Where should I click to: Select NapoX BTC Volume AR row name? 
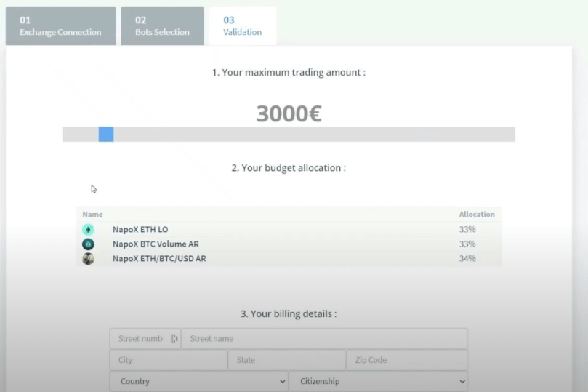click(156, 244)
